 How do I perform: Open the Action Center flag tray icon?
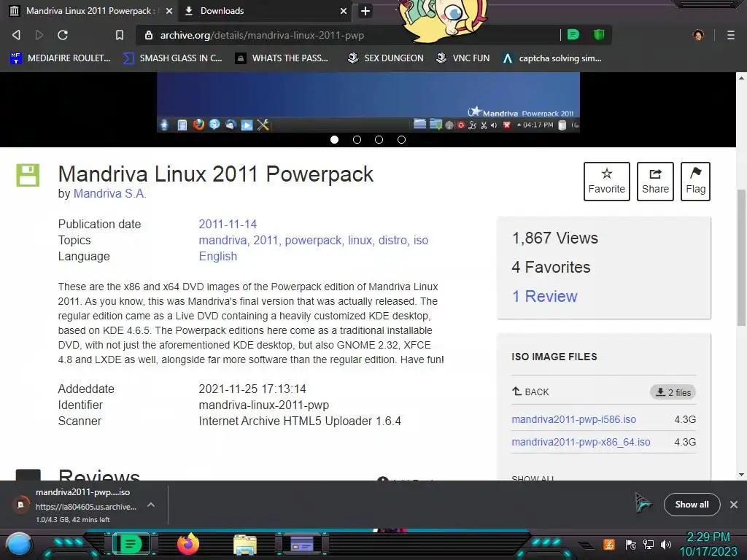[631, 545]
